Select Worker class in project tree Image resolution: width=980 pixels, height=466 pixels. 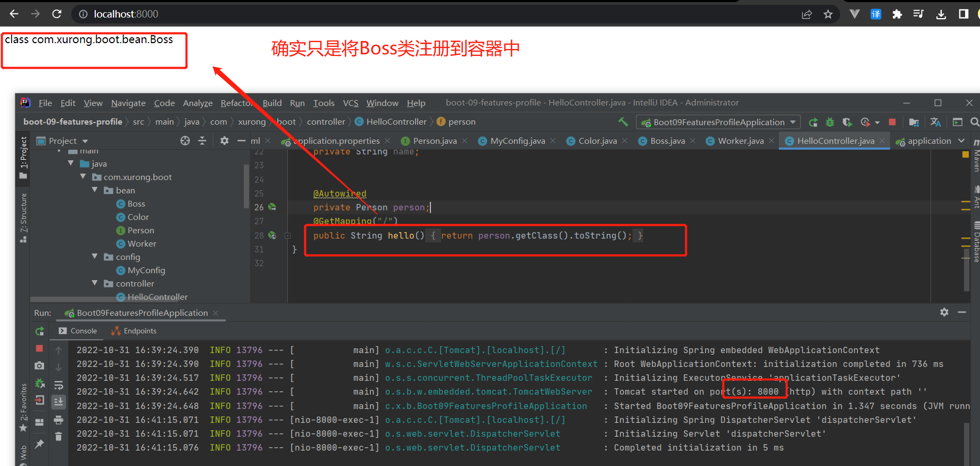pyautogui.click(x=136, y=243)
